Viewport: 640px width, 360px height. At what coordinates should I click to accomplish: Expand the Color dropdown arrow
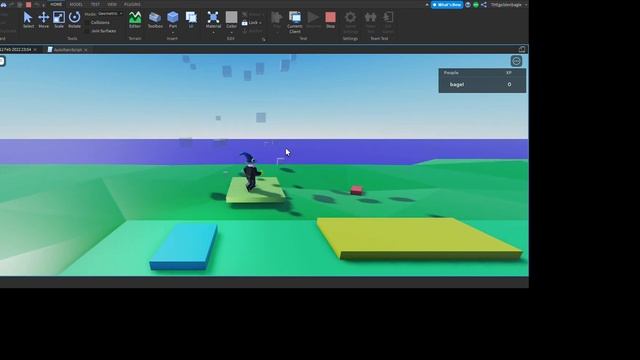tap(231, 32)
